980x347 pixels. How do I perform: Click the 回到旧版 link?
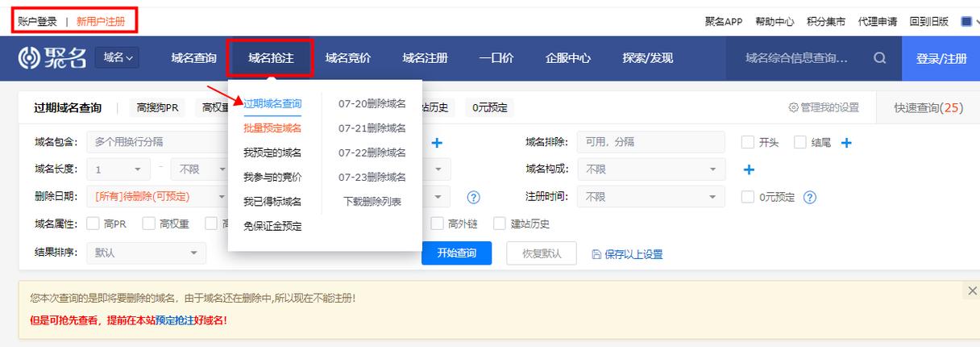[x=929, y=22]
